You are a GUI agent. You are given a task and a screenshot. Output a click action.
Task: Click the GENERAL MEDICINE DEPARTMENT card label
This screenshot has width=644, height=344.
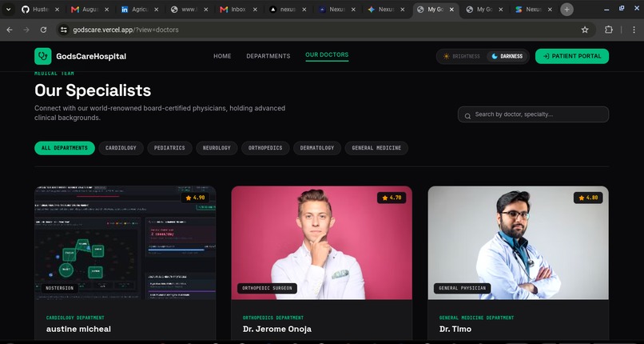[476, 318]
